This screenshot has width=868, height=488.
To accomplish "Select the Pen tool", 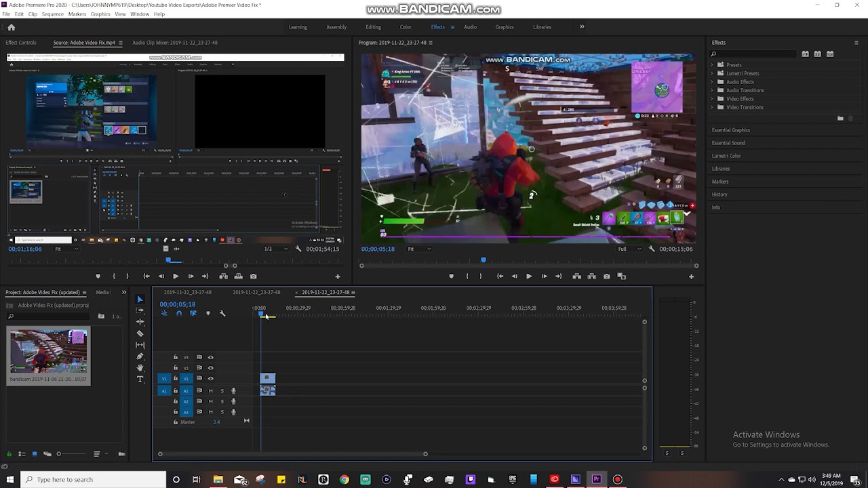I will [x=140, y=357].
